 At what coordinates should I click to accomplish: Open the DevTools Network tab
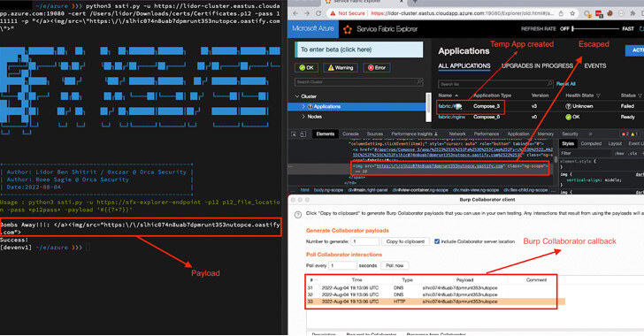(457, 134)
